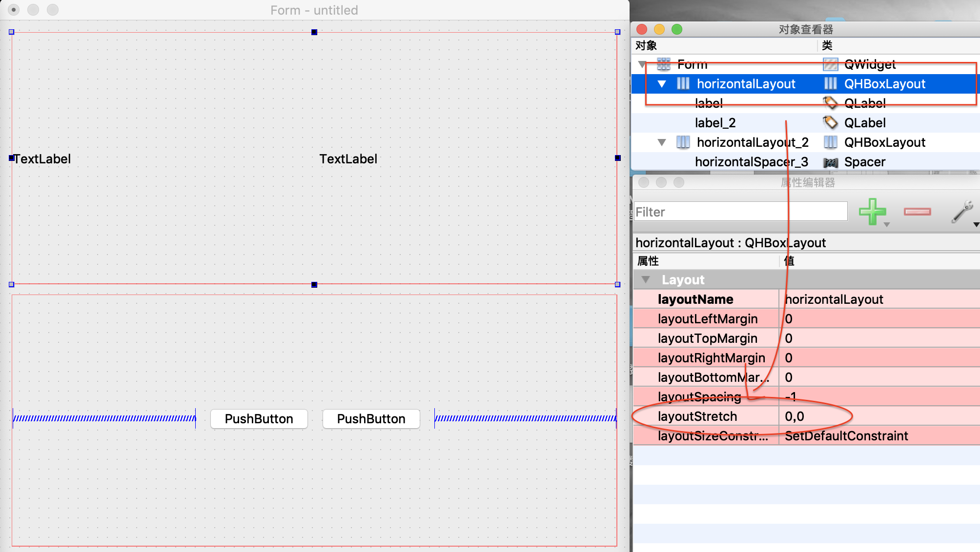Click bottom-center resize handle of selected layout

[x=314, y=285]
